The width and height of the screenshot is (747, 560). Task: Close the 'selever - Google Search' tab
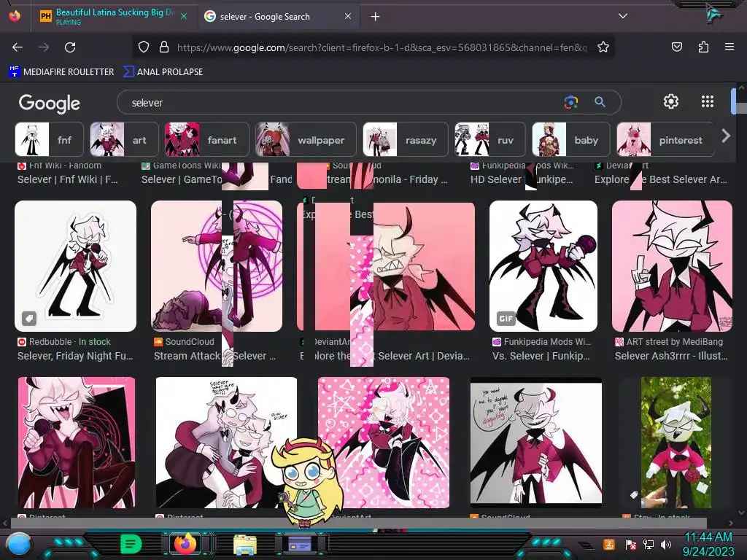click(348, 16)
